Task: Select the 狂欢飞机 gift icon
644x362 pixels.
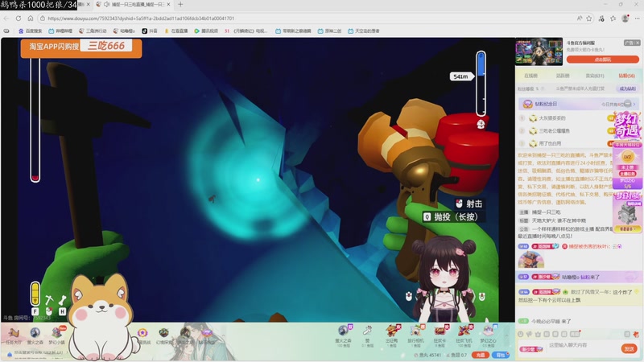Action: click(x=464, y=336)
